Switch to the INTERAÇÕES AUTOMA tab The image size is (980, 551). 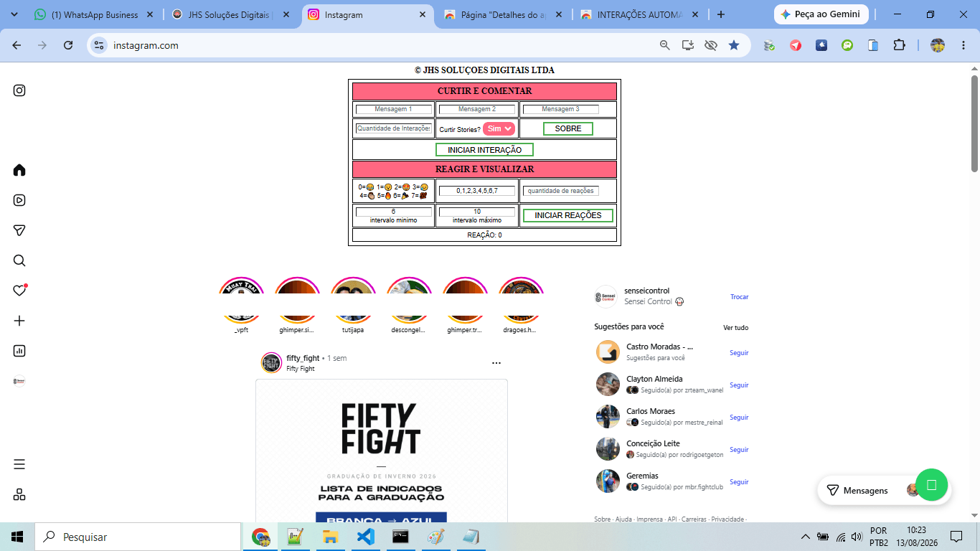point(640,14)
